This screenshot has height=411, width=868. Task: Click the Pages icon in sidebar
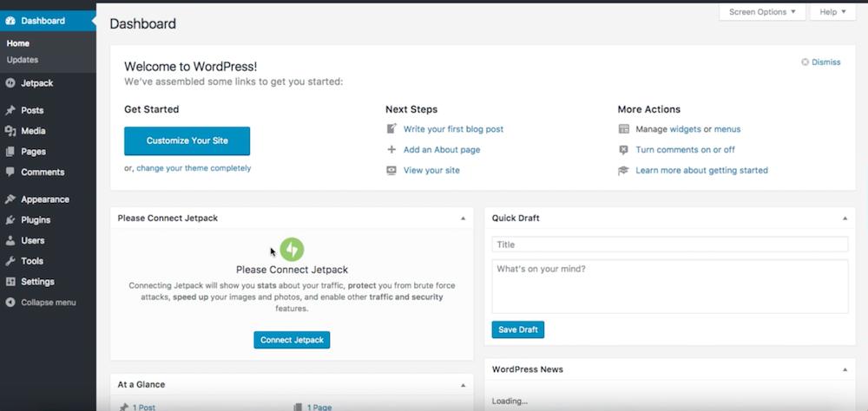[10, 152]
